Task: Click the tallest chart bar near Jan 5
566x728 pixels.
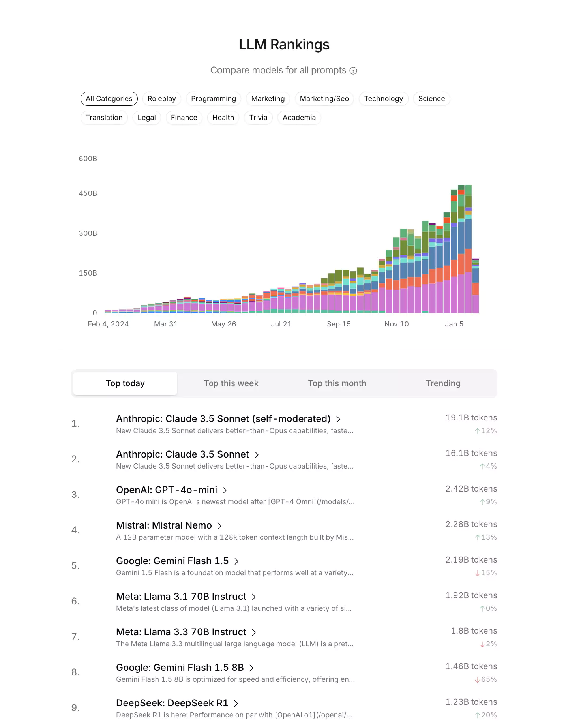Action: pyautogui.click(x=461, y=249)
